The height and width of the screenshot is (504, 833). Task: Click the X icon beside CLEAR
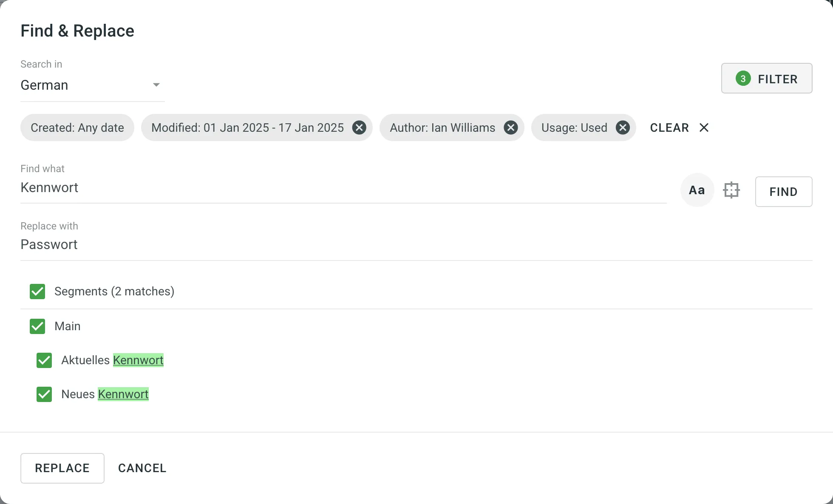(704, 127)
